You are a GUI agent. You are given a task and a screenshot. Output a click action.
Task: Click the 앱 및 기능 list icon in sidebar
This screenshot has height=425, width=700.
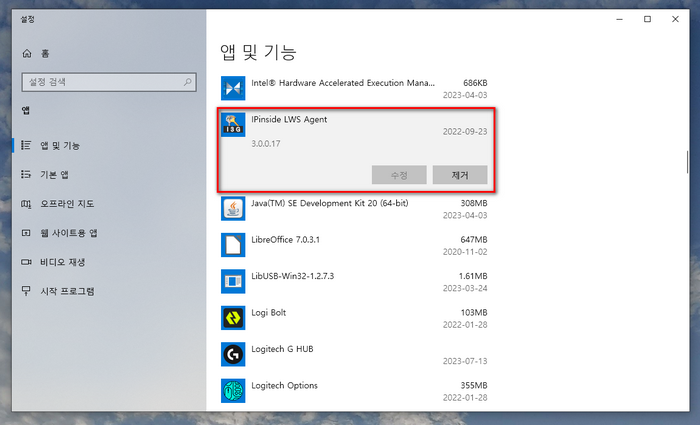pyautogui.click(x=26, y=145)
